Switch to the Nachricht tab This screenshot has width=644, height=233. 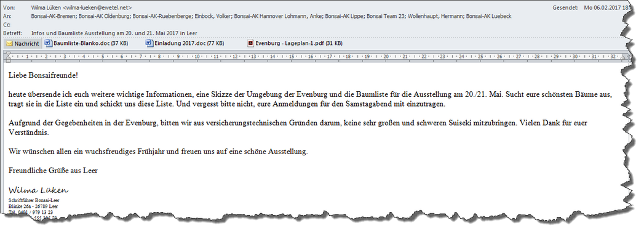tap(23, 43)
